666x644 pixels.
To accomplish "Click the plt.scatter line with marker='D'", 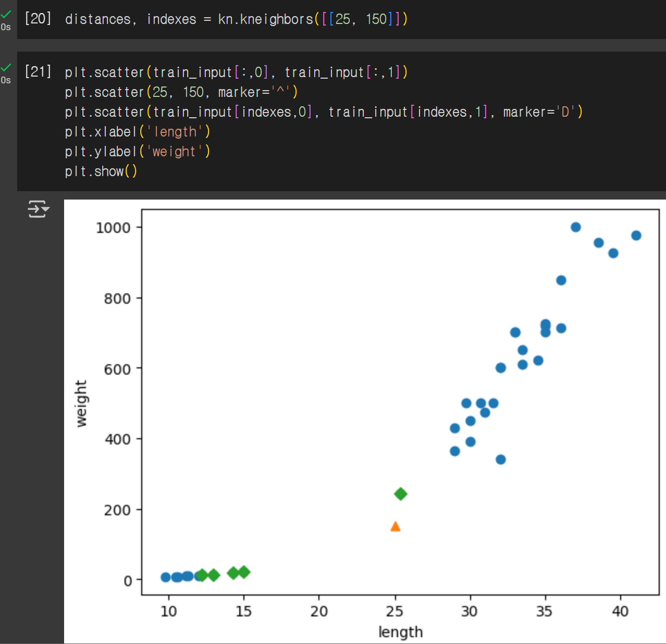I will coord(324,112).
